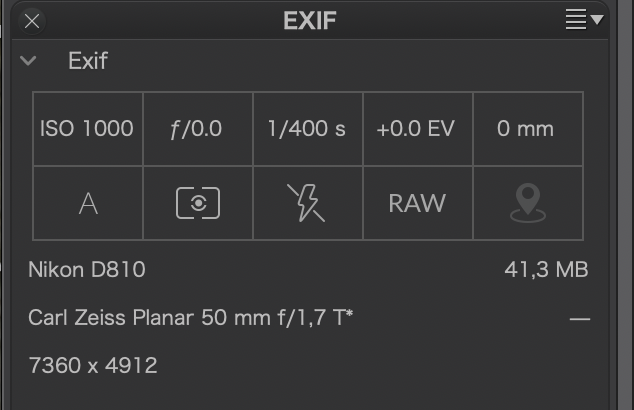Click the flash off icon
Viewport: 634px width, 410px height.
click(x=306, y=203)
